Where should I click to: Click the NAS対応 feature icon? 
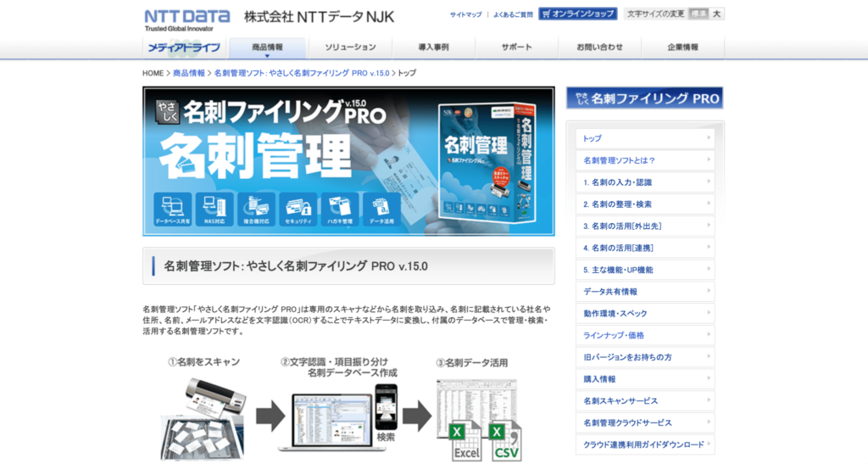(x=214, y=210)
